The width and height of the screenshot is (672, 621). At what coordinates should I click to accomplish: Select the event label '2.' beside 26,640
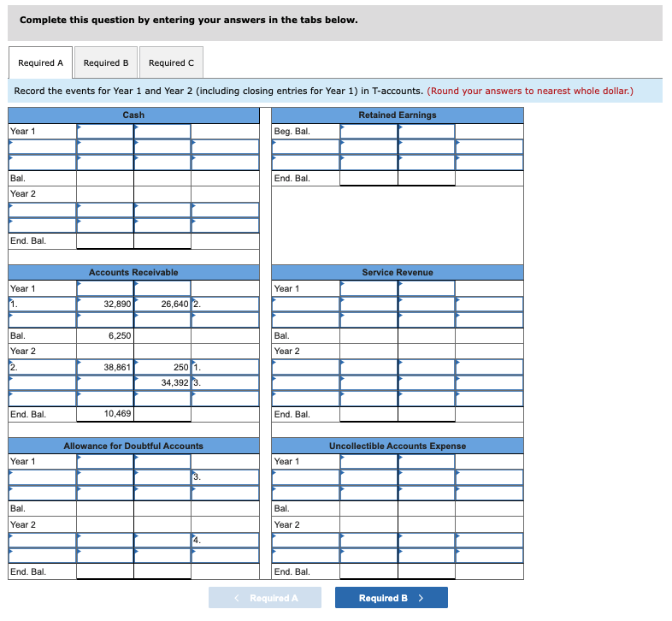pos(225,304)
